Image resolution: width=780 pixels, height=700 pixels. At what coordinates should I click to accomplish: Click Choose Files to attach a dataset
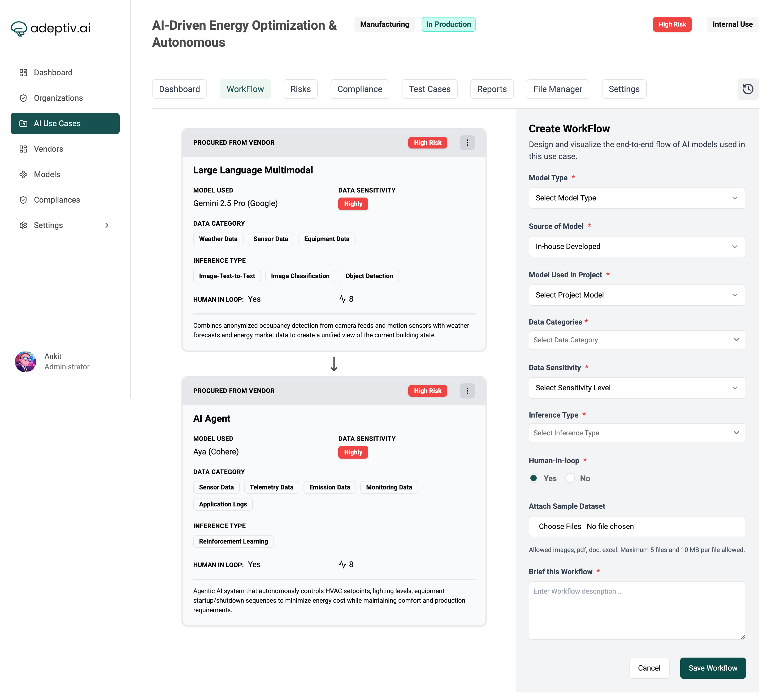coord(560,526)
